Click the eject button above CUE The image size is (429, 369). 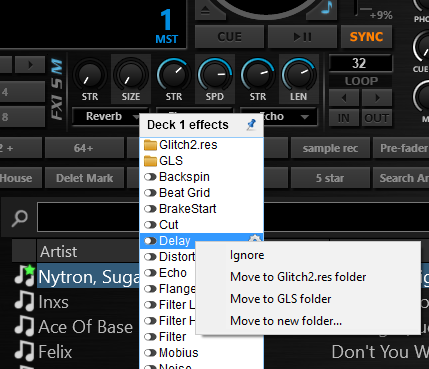click(x=205, y=11)
